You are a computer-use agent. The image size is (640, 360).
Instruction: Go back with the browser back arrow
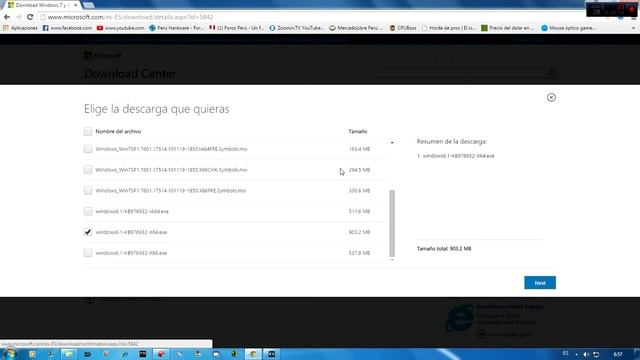tap(7, 17)
